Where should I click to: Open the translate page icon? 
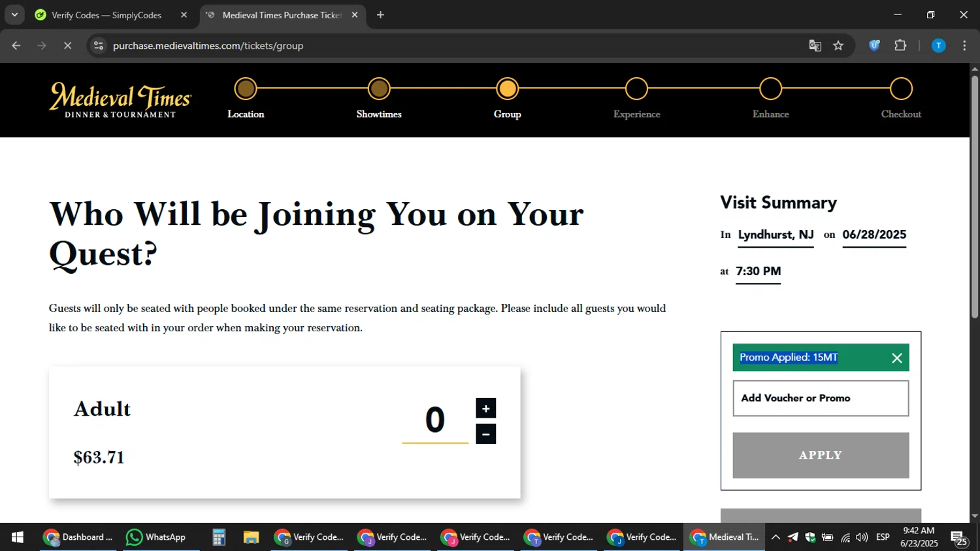(815, 46)
